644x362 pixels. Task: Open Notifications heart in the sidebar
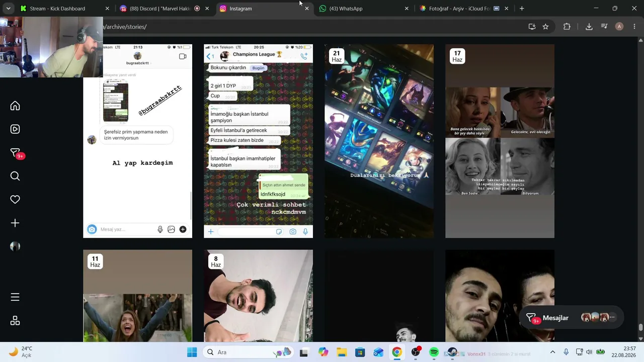[x=15, y=200]
